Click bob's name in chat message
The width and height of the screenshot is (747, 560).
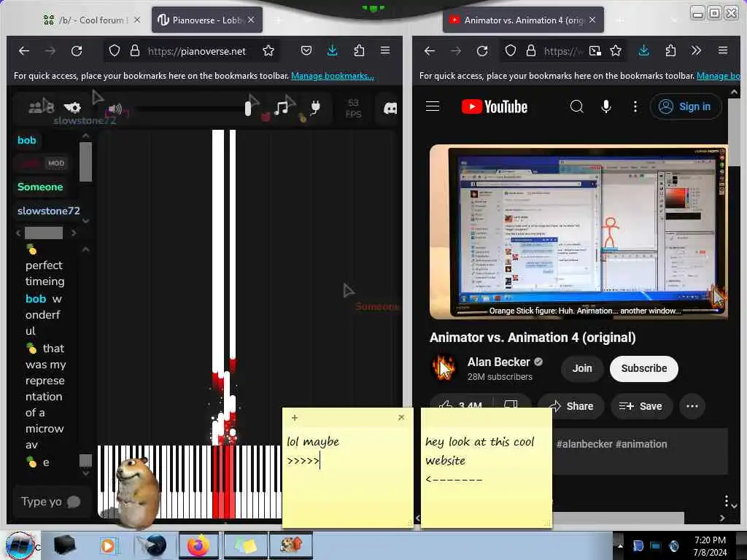pos(36,298)
